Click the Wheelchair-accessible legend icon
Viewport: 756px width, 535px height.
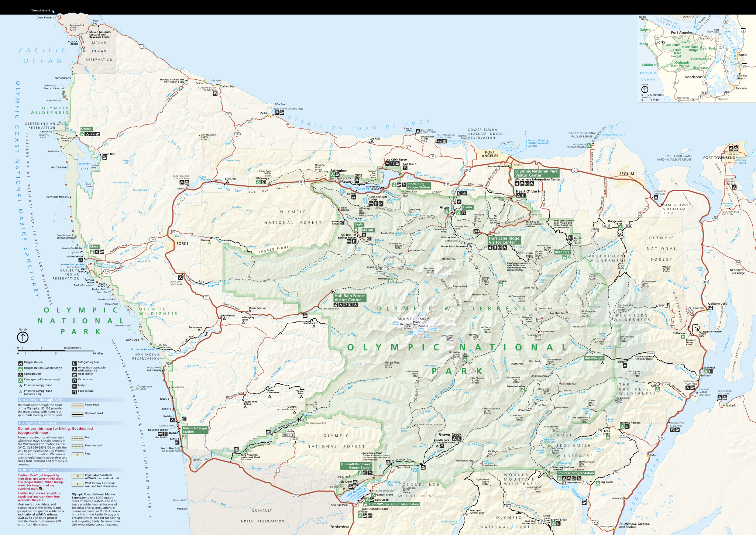[x=75, y=368]
